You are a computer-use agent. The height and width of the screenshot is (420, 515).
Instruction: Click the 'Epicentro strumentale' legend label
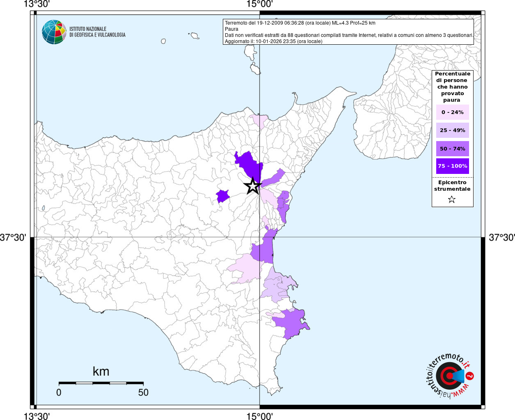[452, 186]
